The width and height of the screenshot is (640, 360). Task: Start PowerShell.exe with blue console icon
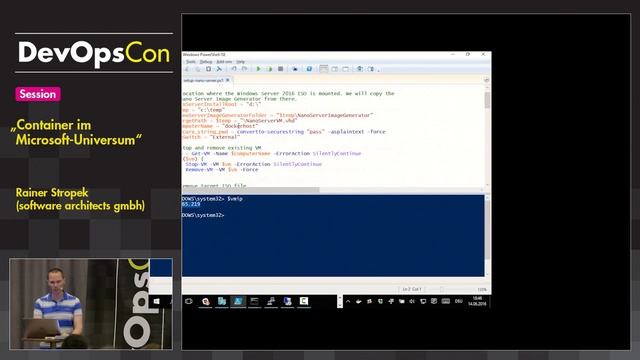coord(309,69)
